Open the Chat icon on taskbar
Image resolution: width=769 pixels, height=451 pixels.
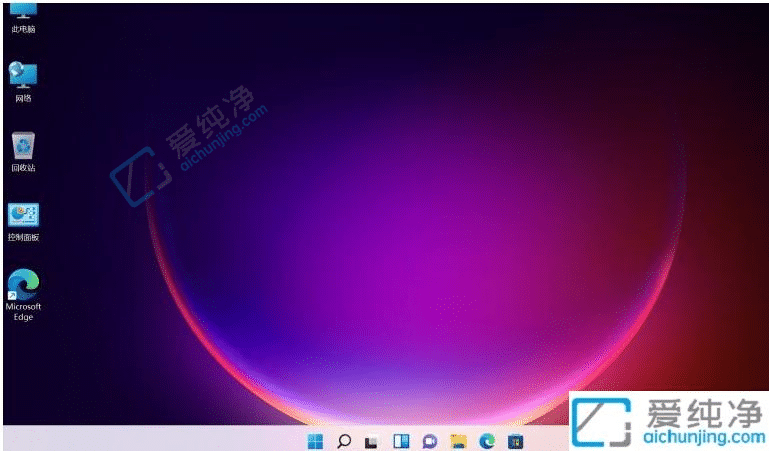pyautogui.click(x=430, y=441)
